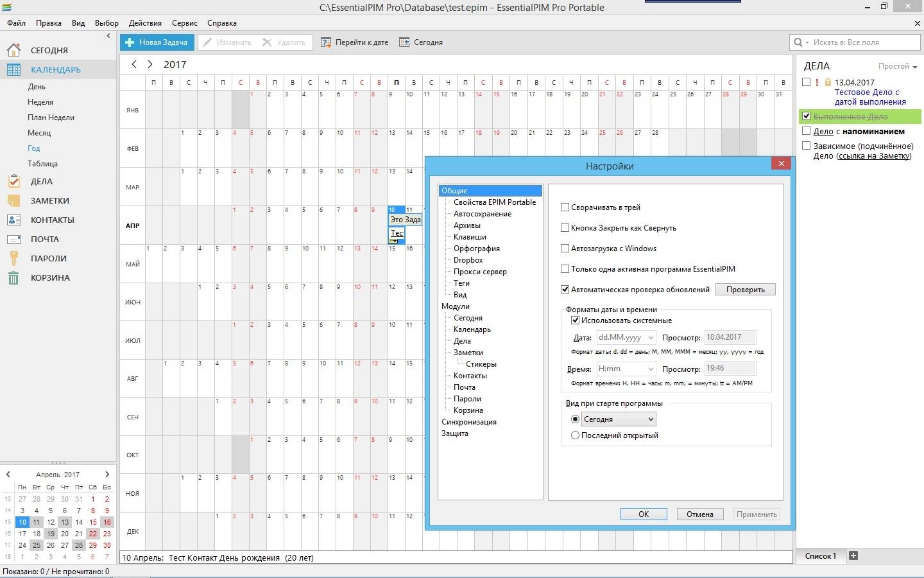Open the Почта envelope icon
Viewport: 924px width, 578px height.
pyautogui.click(x=13, y=239)
